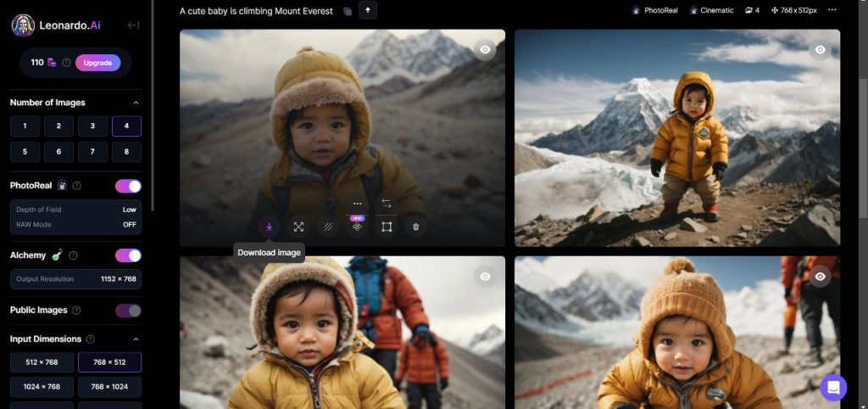Disable the Alchemy toggle switch
868x409 pixels.
click(128, 255)
